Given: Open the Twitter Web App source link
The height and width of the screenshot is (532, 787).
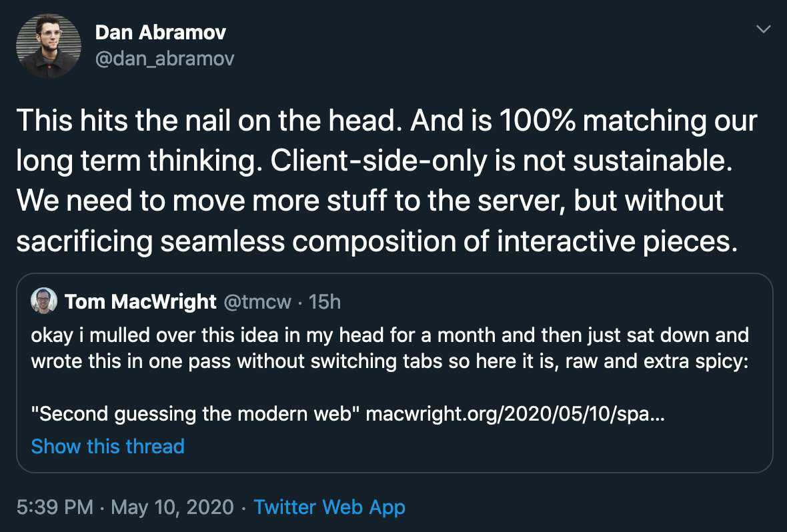Looking at the screenshot, I should [x=329, y=507].
